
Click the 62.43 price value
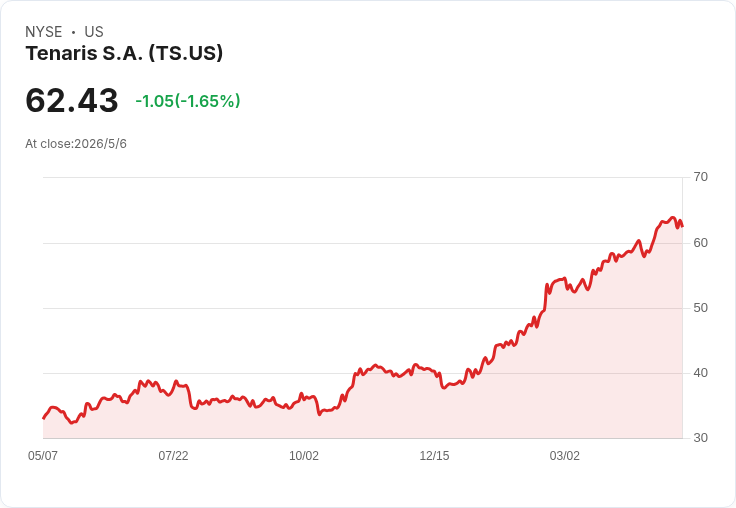[x=72, y=100]
